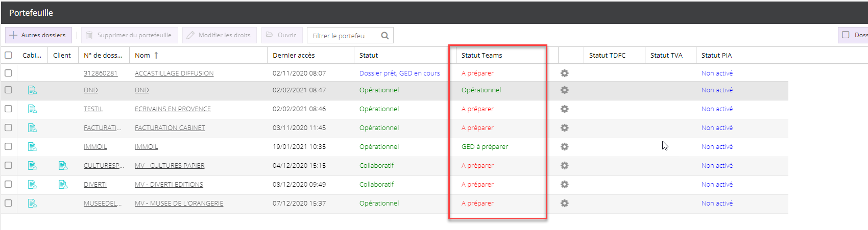Check the box for ECRIVAINS EN PROVENCE row
Screen dimensions: 868x230
pyautogui.click(x=8, y=109)
